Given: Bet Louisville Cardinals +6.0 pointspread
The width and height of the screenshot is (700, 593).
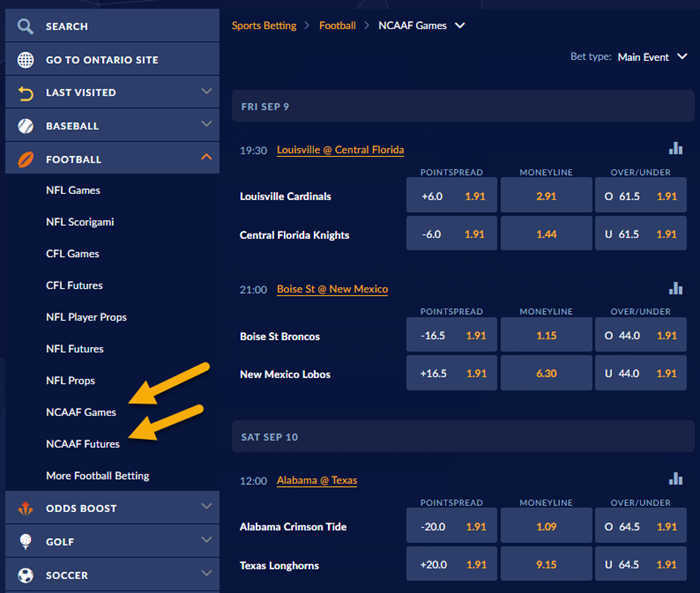Looking at the screenshot, I should click(x=451, y=195).
